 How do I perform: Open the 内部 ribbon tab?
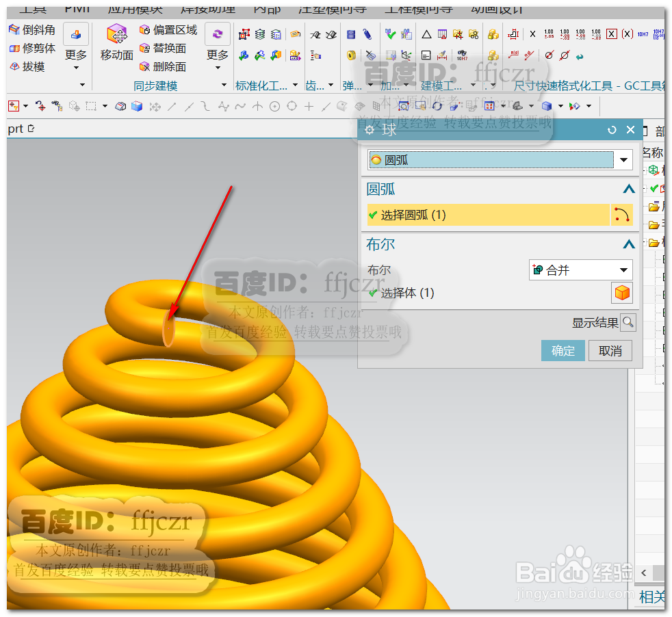267,10
